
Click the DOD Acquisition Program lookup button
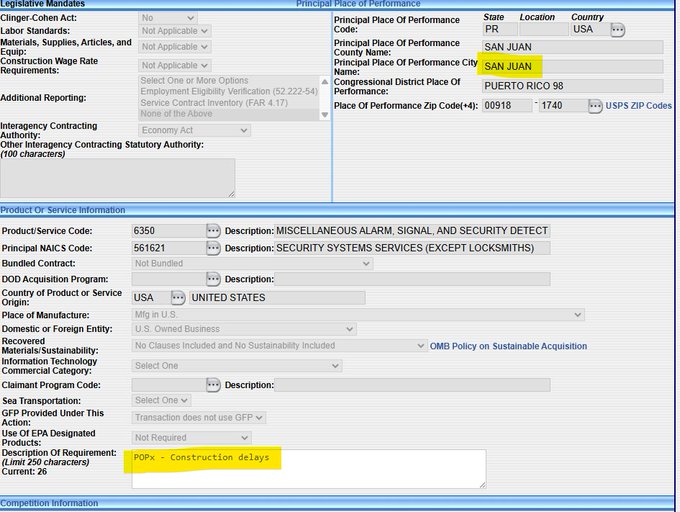pos(213,279)
